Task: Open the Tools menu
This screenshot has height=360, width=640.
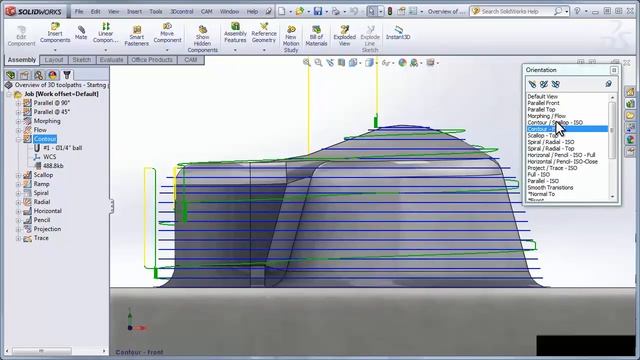Action: click(156, 11)
